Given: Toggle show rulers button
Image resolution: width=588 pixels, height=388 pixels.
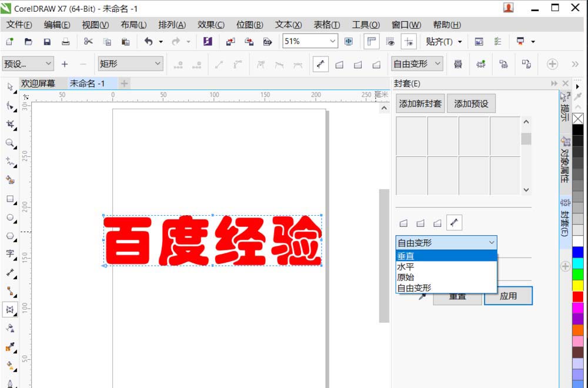Looking at the screenshot, I should pyautogui.click(x=371, y=42).
